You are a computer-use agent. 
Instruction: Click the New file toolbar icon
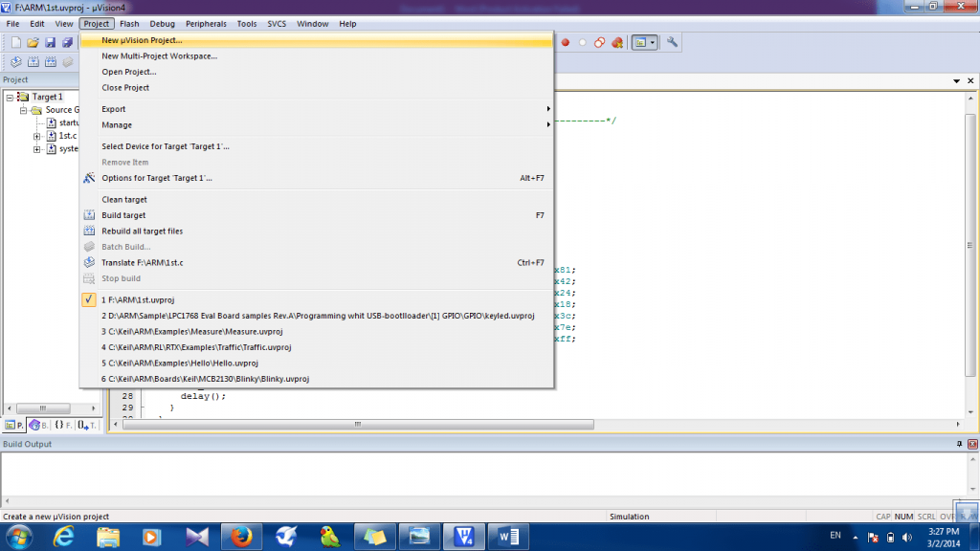coord(15,42)
